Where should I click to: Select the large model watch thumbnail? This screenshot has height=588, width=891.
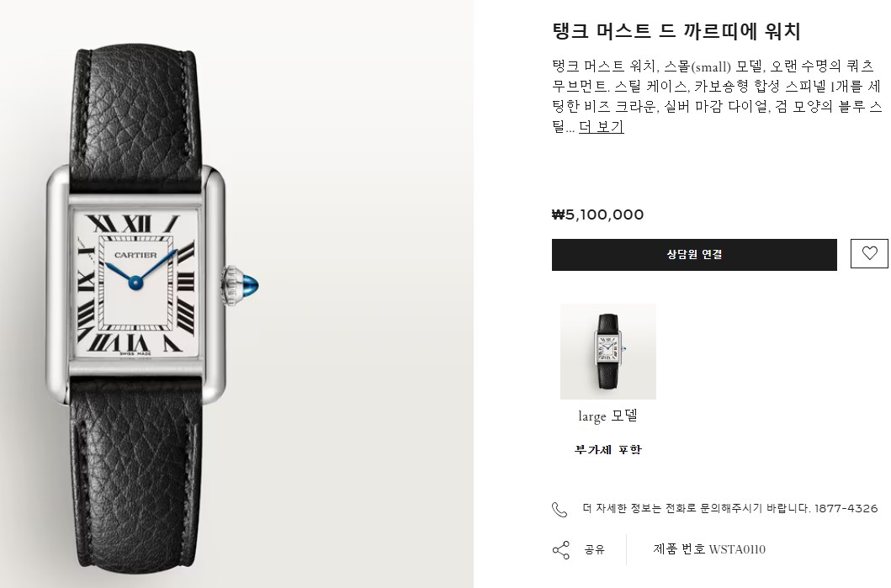pos(608,352)
